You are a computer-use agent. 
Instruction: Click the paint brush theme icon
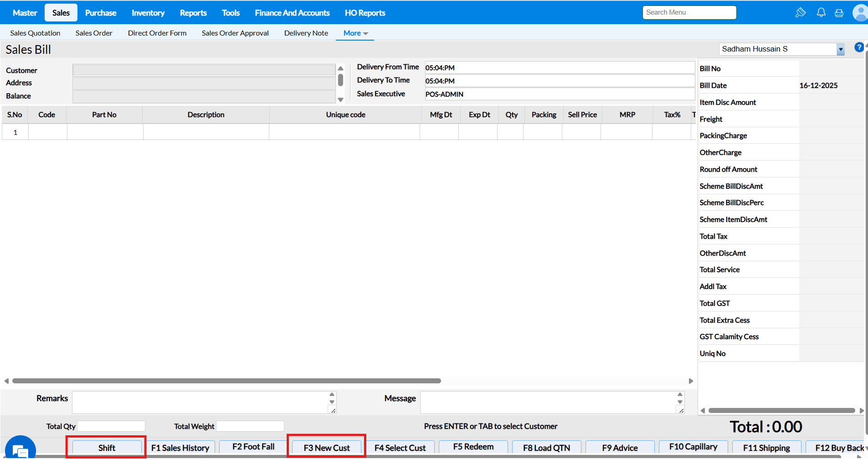point(801,13)
